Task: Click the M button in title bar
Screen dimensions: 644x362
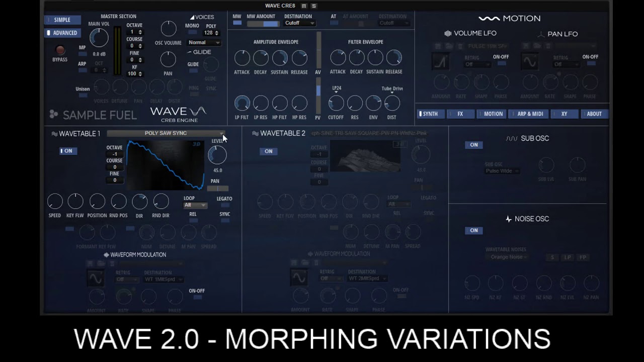Action: point(304,6)
